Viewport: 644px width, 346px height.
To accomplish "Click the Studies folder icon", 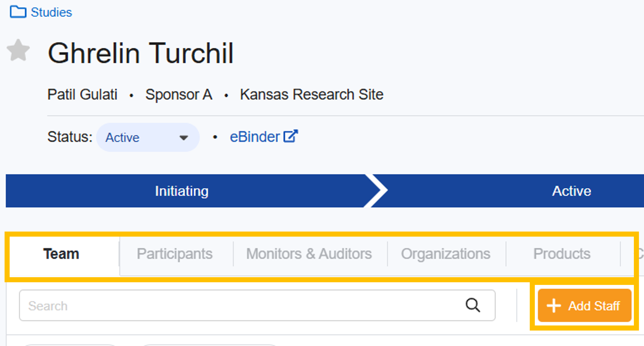I will (18, 12).
